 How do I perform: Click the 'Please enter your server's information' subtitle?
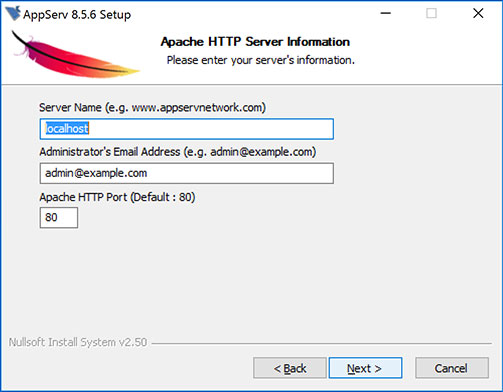click(x=261, y=60)
